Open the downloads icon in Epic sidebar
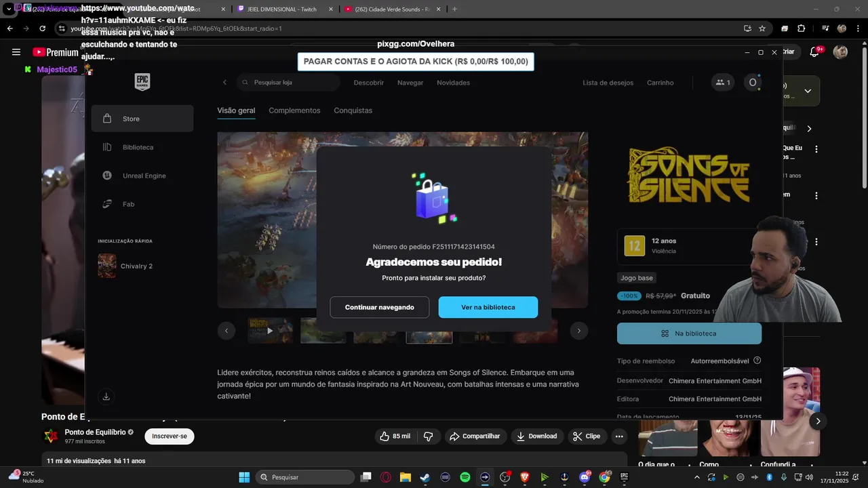868x488 pixels. pyautogui.click(x=106, y=396)
